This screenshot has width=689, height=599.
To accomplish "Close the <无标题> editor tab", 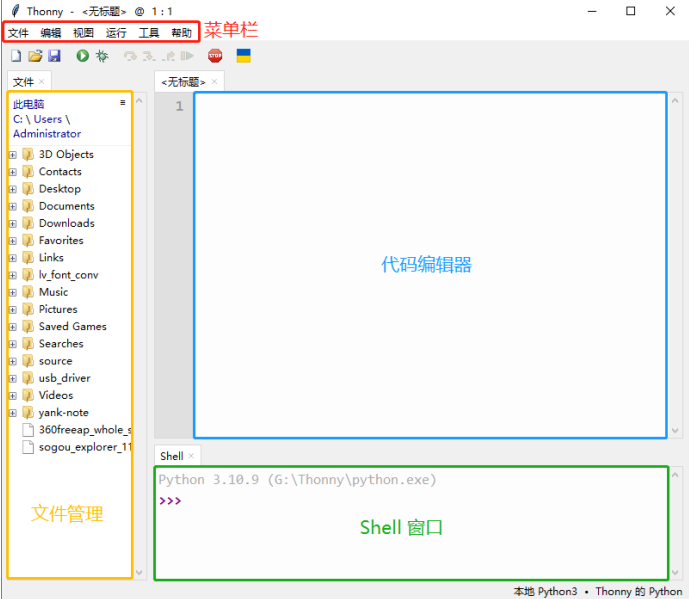I will pyautogui.click(x=214, y=82).
